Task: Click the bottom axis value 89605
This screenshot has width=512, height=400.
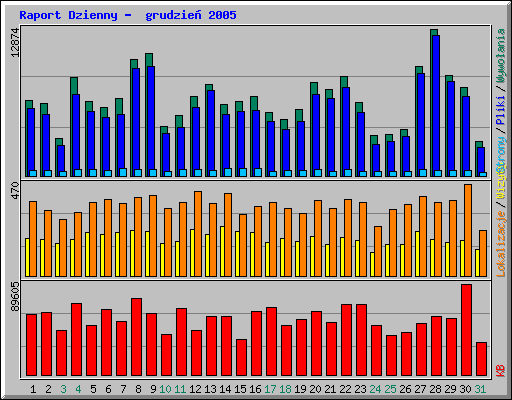Action: click(x=15, y=296)
